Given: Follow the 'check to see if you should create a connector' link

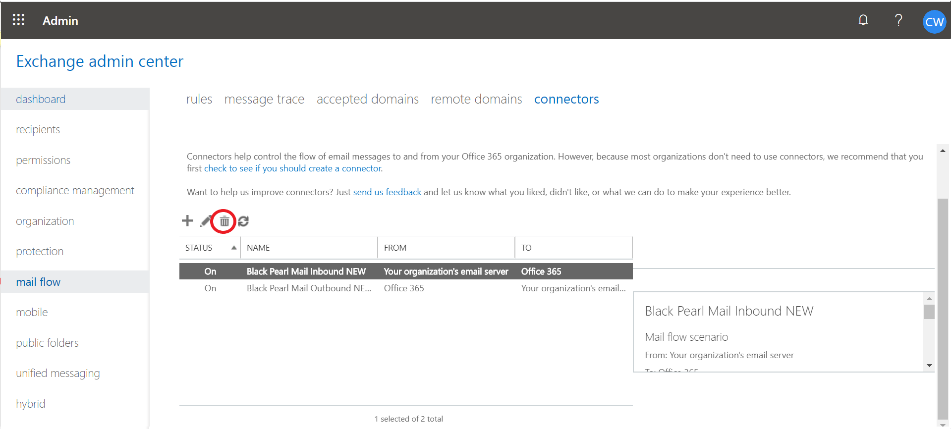Looking at the screenshot, I should 293,168.
